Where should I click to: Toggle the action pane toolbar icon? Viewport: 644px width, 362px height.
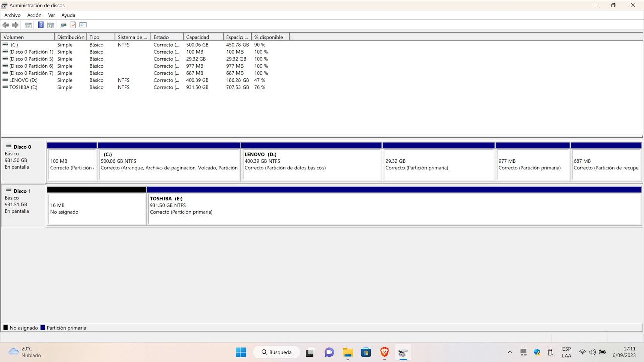click(51, 25)
